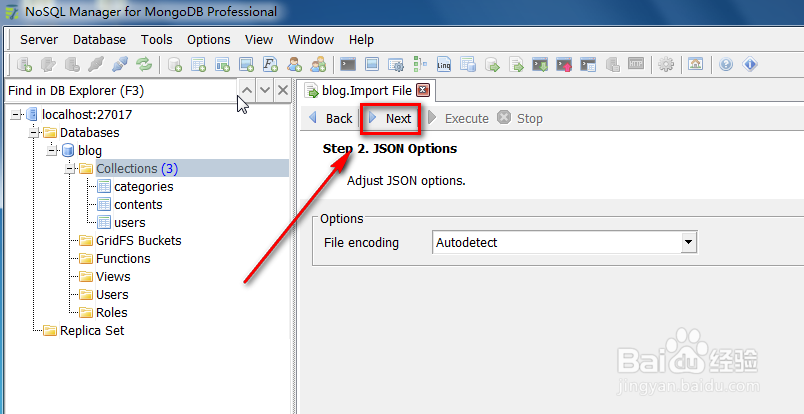
Task: Click the New Connection server icon
Action: coord(24,64)
